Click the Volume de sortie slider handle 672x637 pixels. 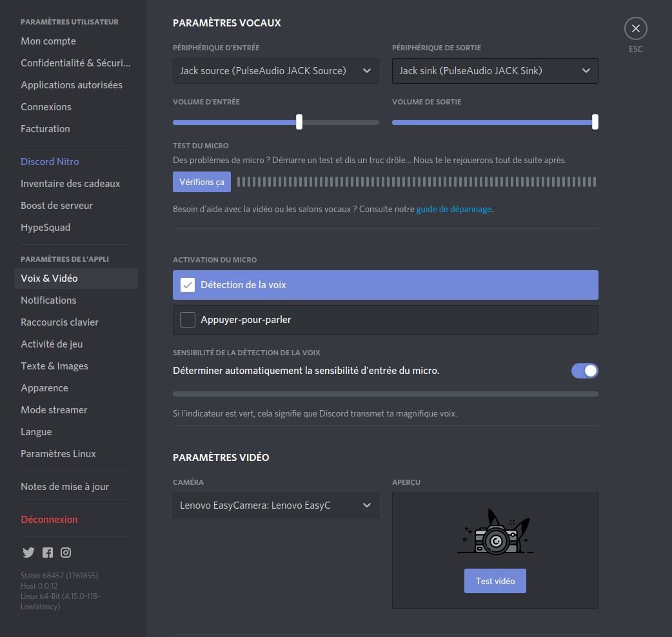tap(595, 122)
